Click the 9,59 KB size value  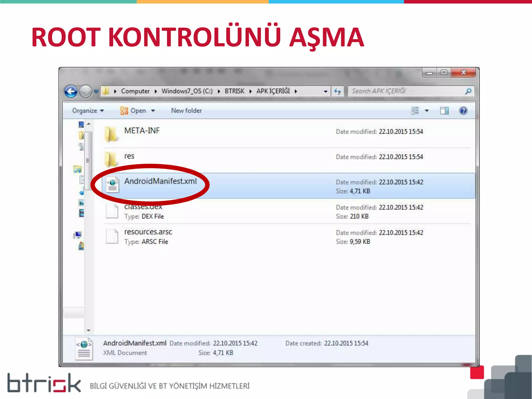click(360, 242)
